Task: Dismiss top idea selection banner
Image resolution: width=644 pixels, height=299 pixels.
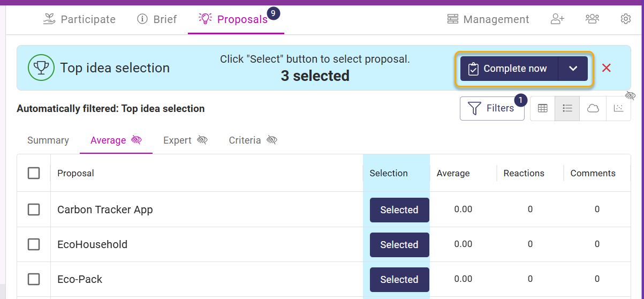Action: 607,68
